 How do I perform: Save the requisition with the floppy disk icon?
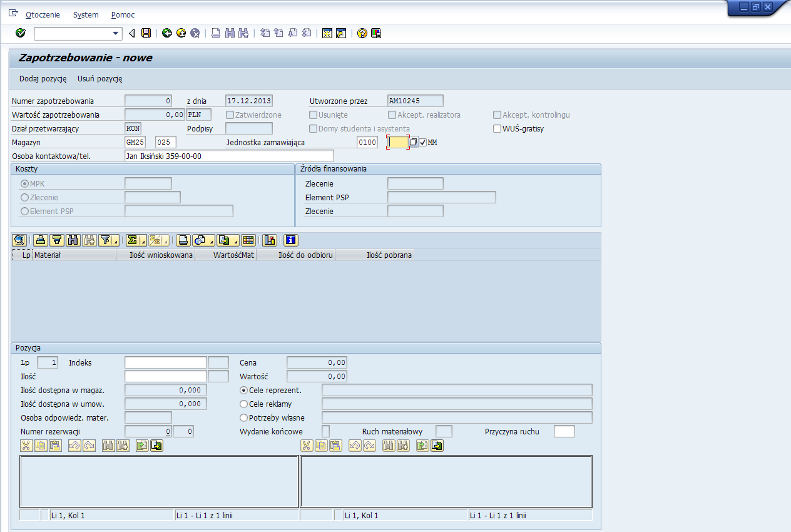146,33
